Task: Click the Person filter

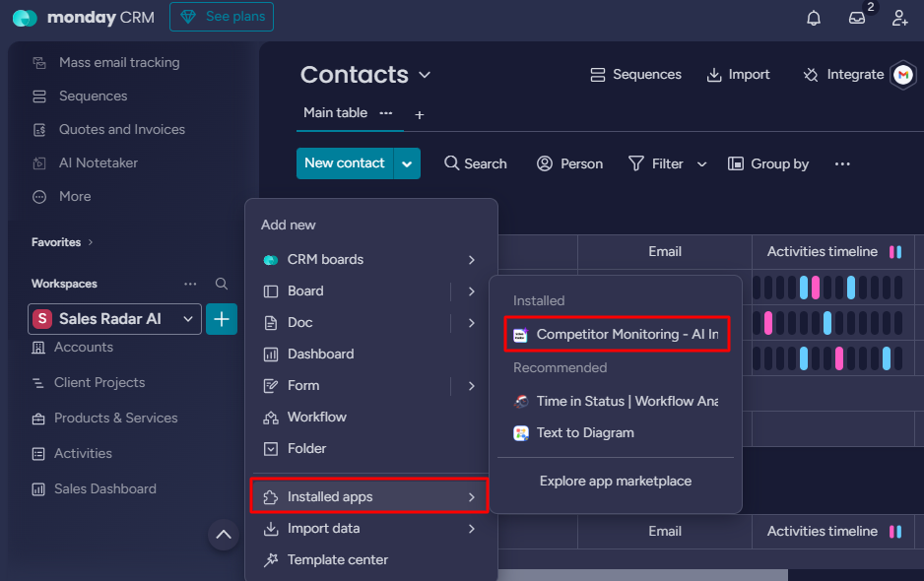Action: click(569, 163)
